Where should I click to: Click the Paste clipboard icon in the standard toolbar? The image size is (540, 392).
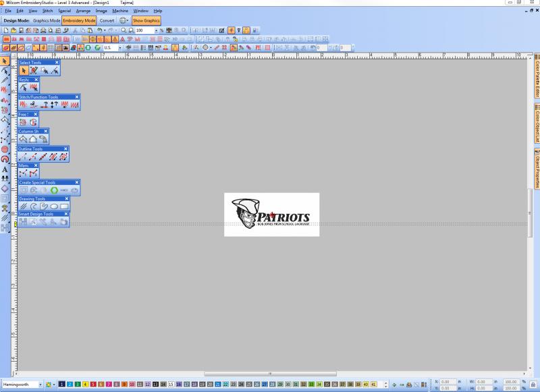point(90,30)
